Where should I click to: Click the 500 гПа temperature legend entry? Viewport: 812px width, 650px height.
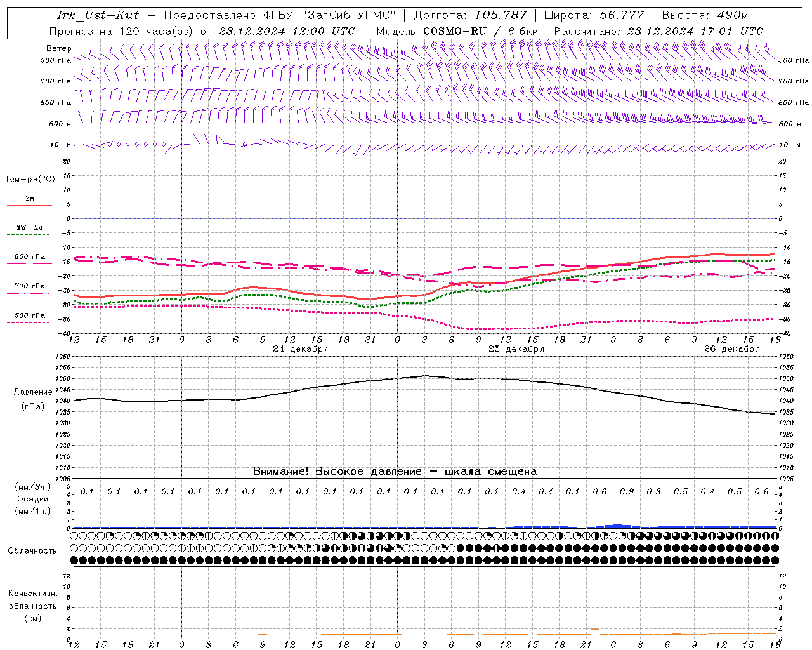click(x=30, y=315)
